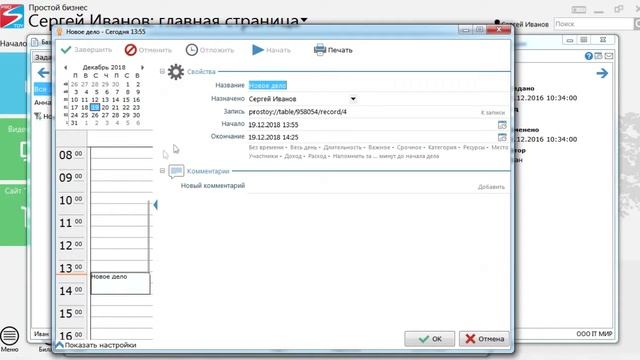Screen dimensions: 640x360
Task: Select day 25 in calendar
Action: coord(84,115)
